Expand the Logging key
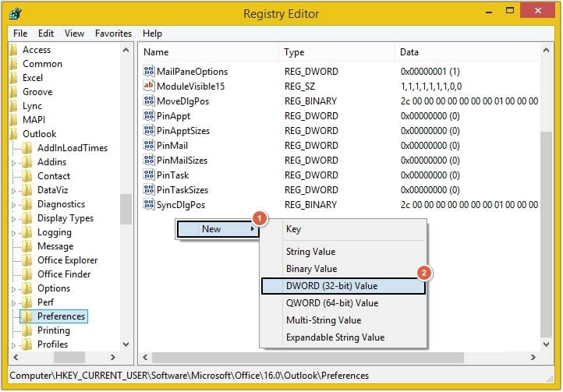 pyautogui.click(x=13, y=233)
